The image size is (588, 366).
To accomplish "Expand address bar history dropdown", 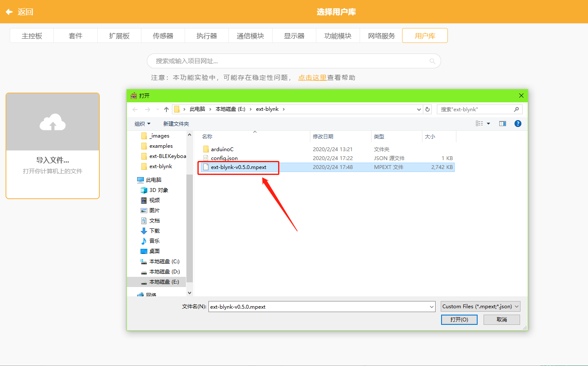I will coord(419,109).
